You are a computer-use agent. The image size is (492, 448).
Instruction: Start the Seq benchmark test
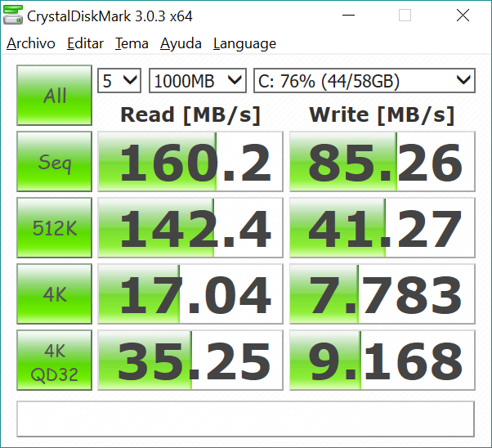tap(54, 162)
